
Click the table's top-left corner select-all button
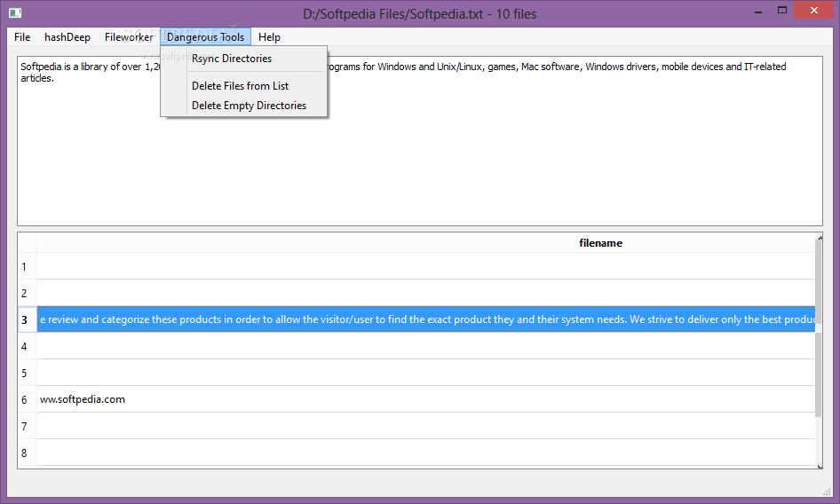[x=28, y=243]
